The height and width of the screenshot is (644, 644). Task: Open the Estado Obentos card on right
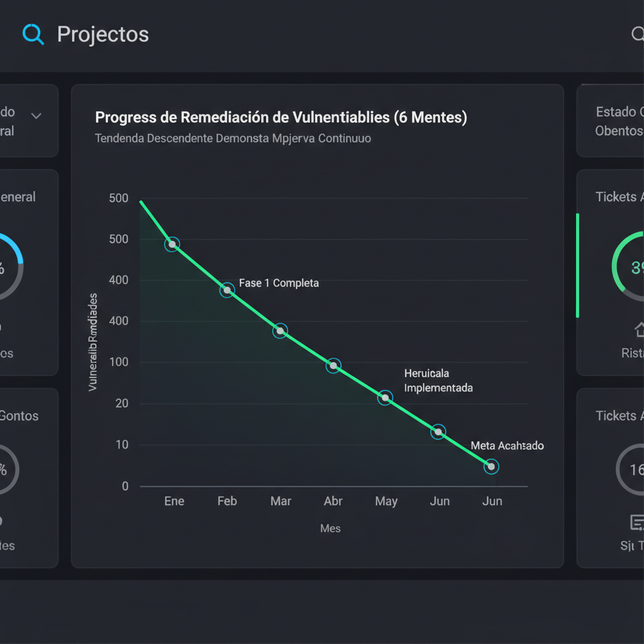pyautogui.click(x=618, y=121)
